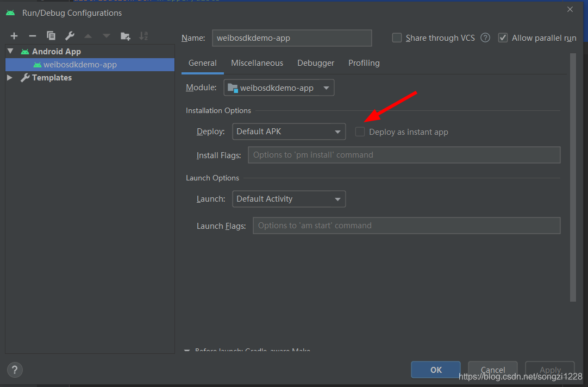Enable Deploy as instant app

coord(360,132)
